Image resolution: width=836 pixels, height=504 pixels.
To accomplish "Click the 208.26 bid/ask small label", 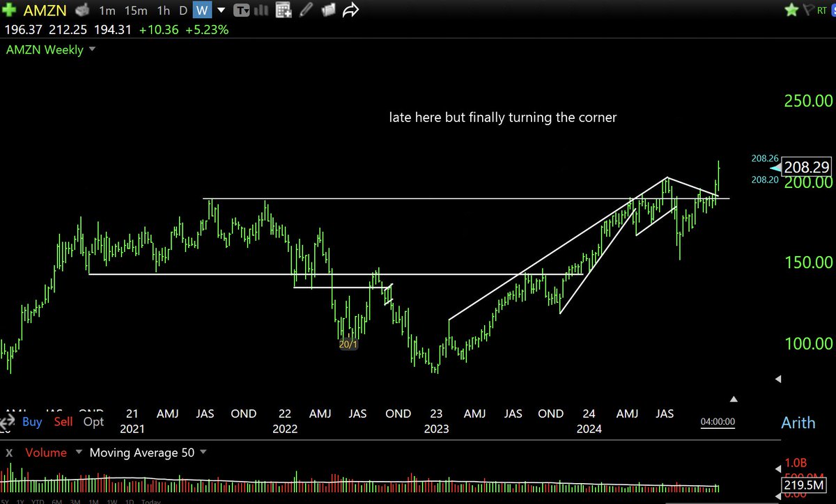I will click(x=764, y=158).
